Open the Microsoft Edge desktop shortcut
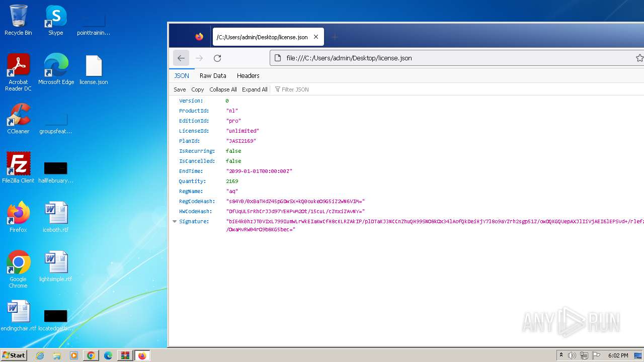Screen dimensions: 644x362 click(x=56, y=69)
